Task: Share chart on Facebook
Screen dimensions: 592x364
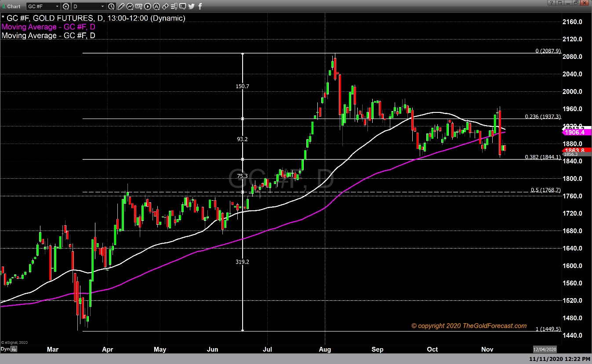Action: coord(200,7)
